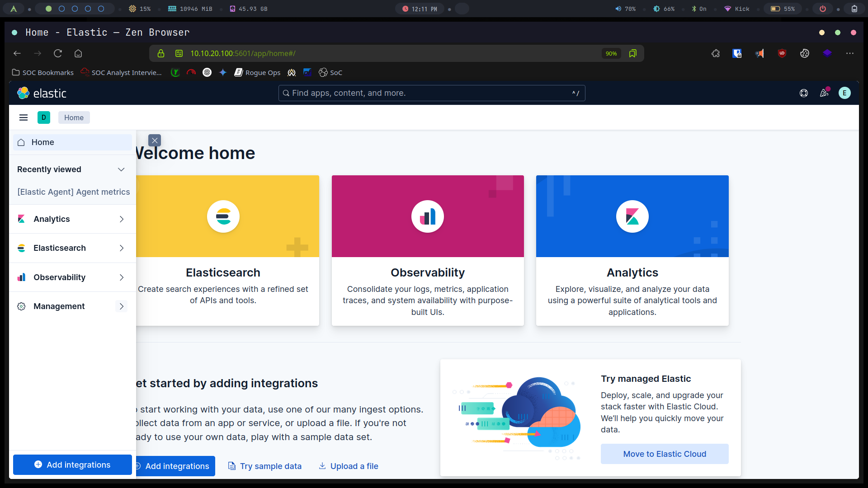Open the help menu icon
Image resolution: width=868 pixels, height=488 pixels.
coord(804,93)
